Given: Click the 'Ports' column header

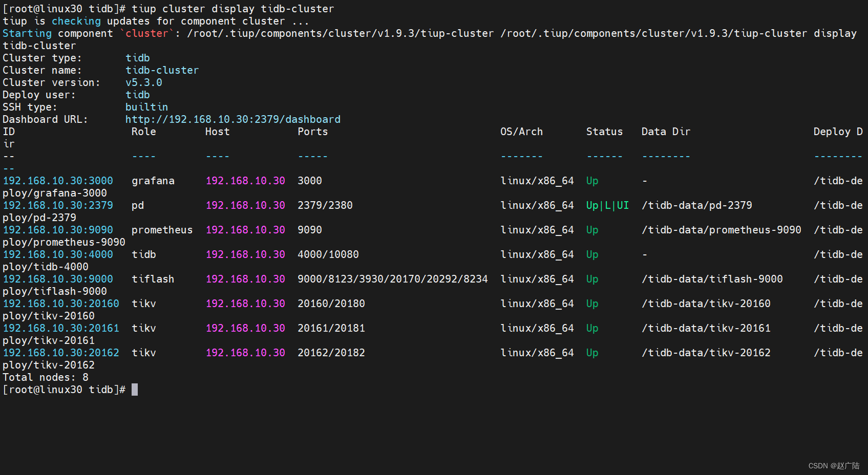Looking at the screenshot, I should point(313,132).
